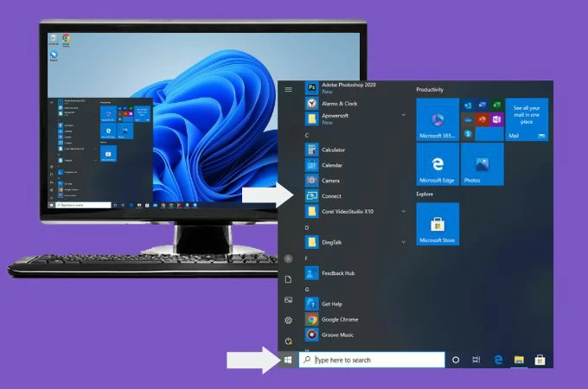Open Skype mini icon in Office tile group
The image size is (588, 389).
pyautogui.click(x=468, y=134)
